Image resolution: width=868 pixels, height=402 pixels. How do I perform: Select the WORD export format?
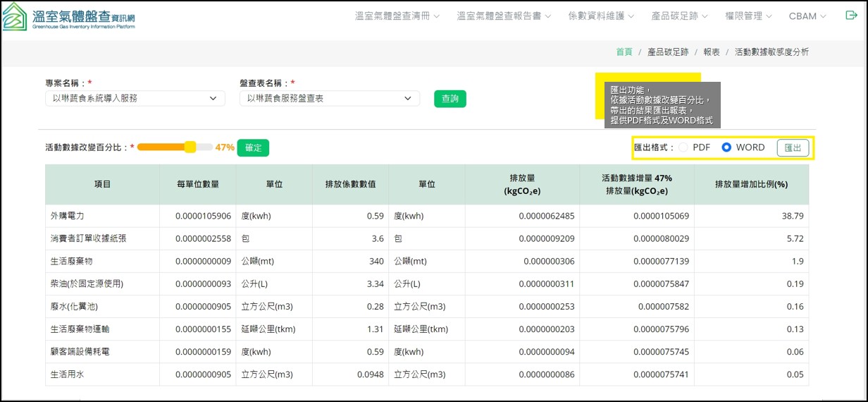click(726, 147)
